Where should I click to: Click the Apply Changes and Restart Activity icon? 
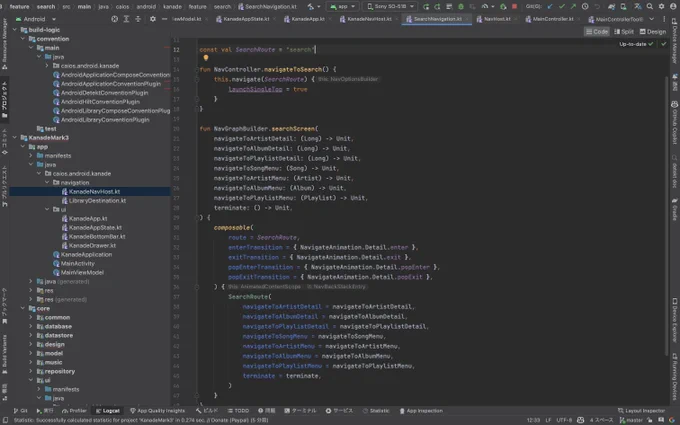(437, 7)
